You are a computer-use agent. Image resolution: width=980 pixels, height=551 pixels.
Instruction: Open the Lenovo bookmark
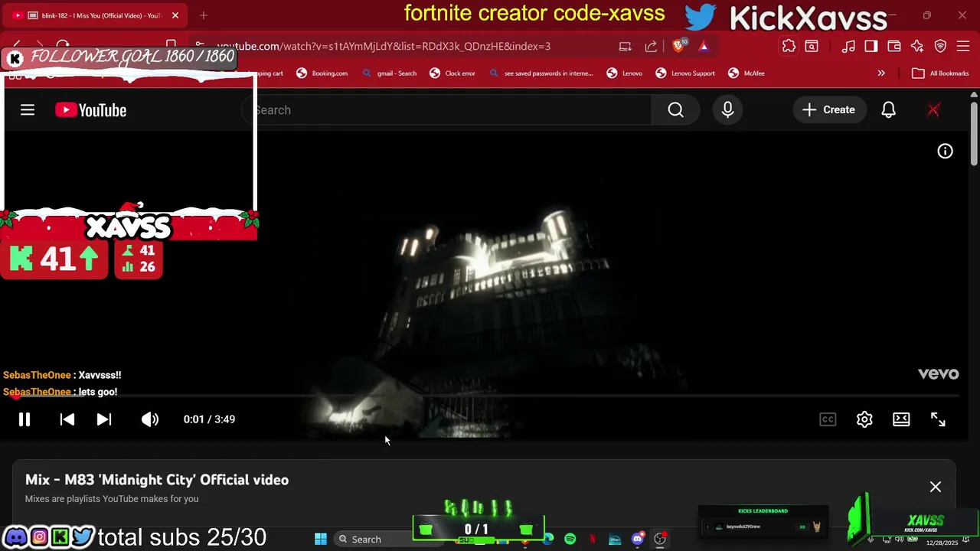pos(625,73)
